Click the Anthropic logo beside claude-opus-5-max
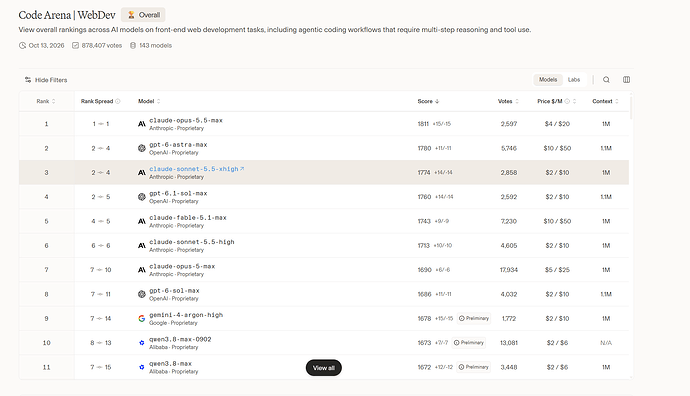690x396 pixels. (x=142, y=270)
